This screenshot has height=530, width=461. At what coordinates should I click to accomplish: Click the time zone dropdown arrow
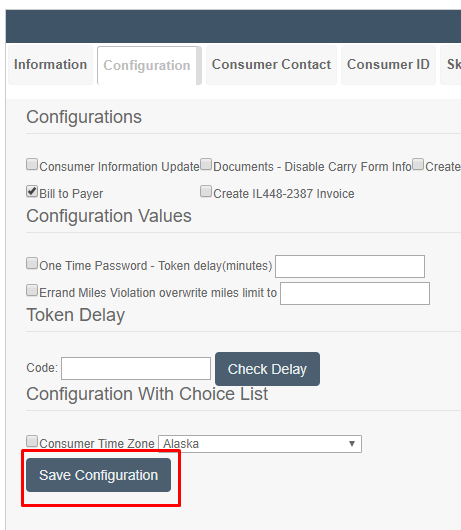352,444
